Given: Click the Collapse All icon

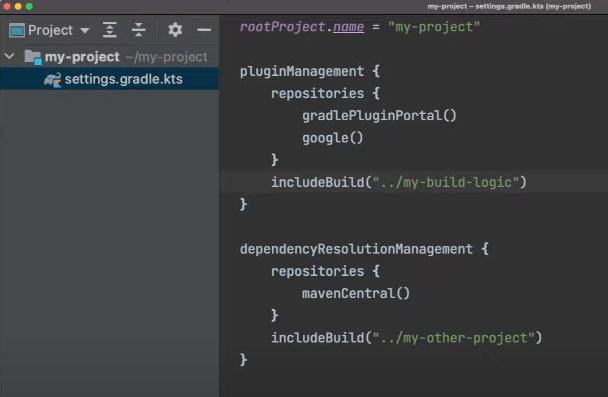Looking at the screenshot, I should 138,30.
